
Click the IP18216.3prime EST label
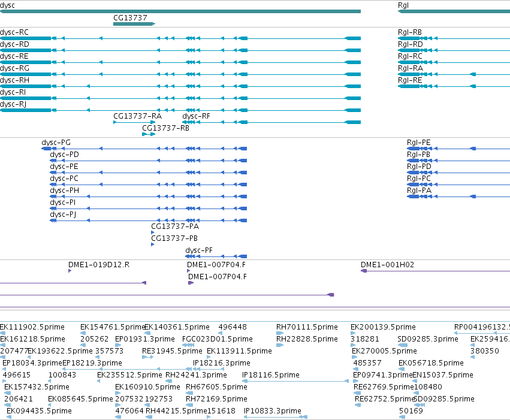[x=222, y=363]
